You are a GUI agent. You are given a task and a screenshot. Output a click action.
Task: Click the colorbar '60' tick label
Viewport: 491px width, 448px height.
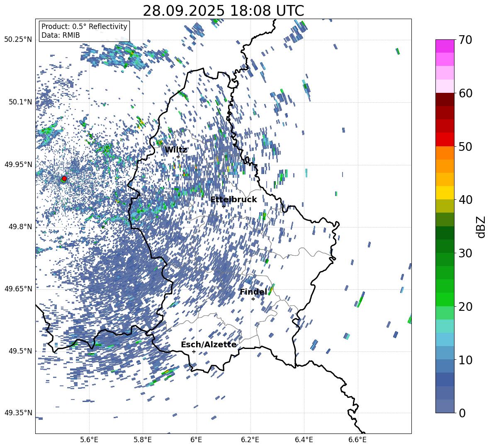(466, 93)
